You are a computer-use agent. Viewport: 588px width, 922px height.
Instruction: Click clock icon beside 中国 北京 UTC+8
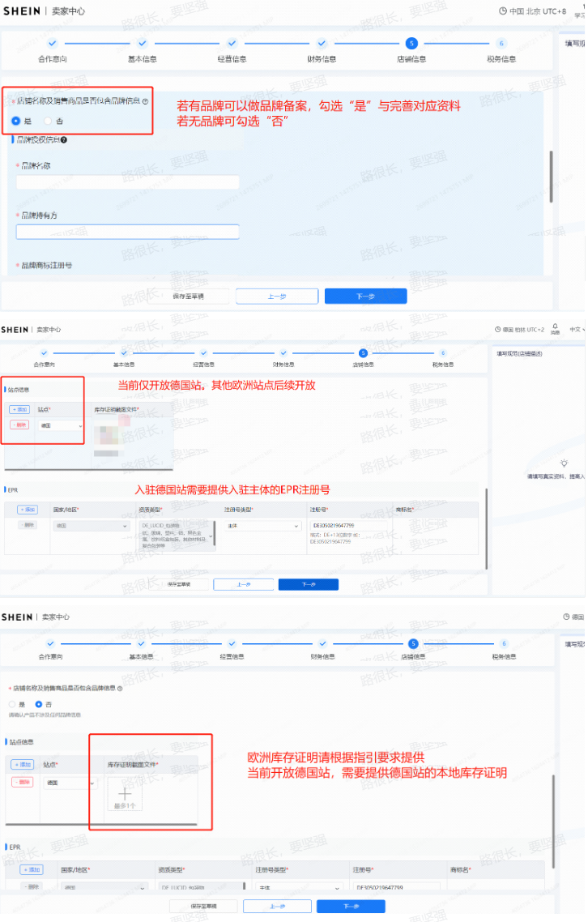pos(503,11)
